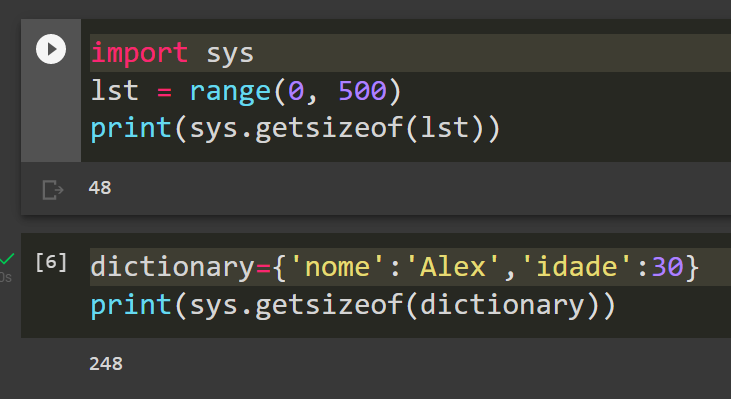This screenshot has height=399, width=731.
Task: Click the output value 48
Action: coord(100,188)
